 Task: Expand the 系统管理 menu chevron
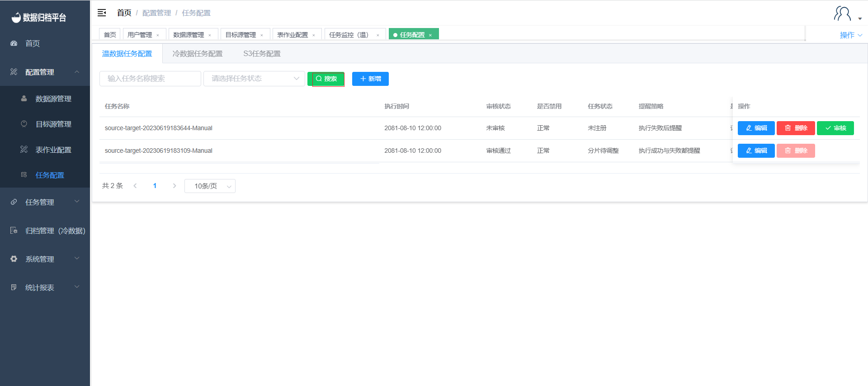pyautogui.click(x=77, y=259)
